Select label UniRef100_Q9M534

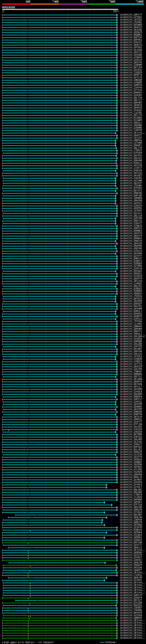click(x=131, y=85)
